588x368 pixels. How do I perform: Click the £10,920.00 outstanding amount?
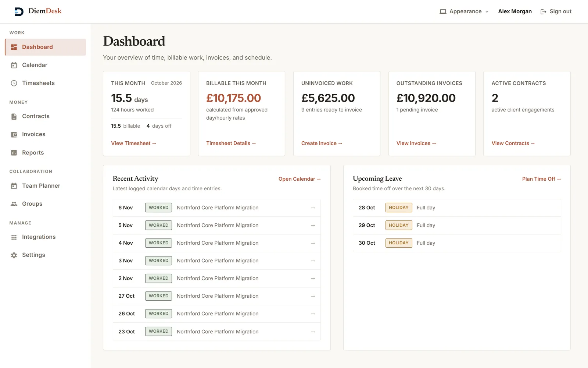[426, 98]
